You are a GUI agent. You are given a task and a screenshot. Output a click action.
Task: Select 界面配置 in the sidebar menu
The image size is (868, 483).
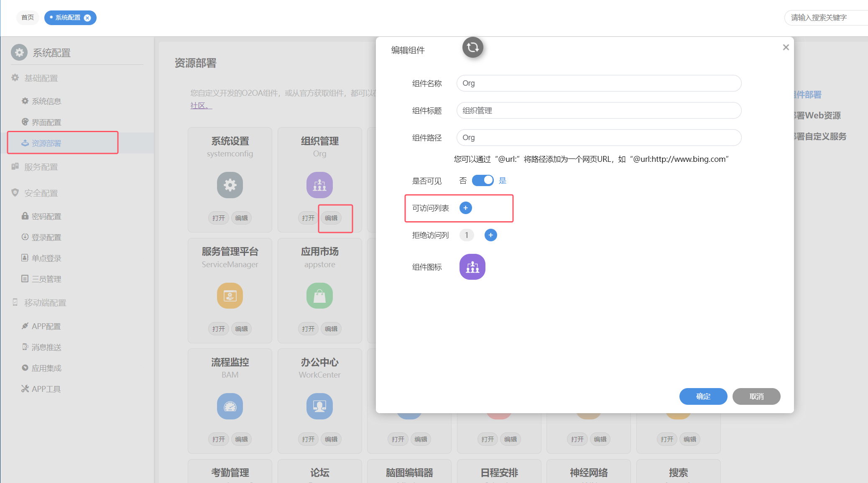click(x=46, y=122)
